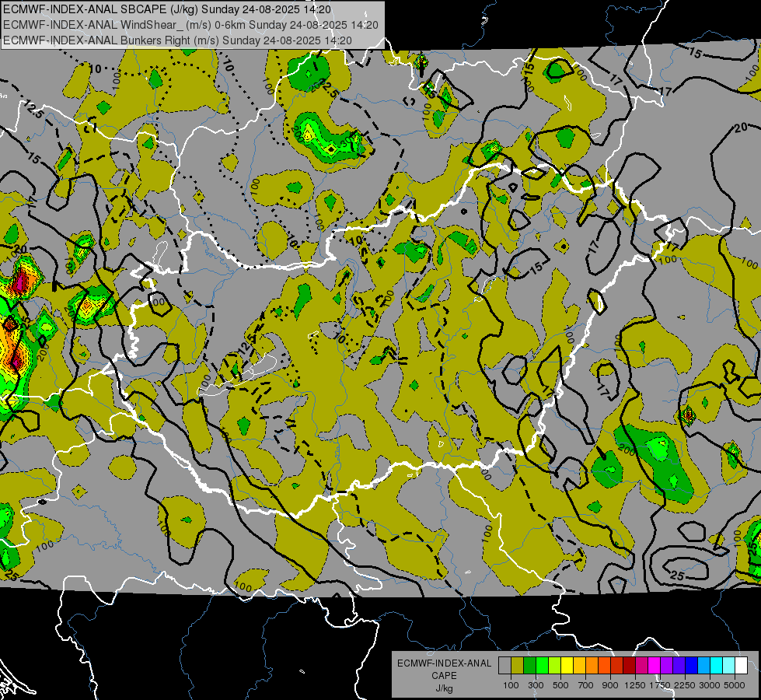Pick the pure yellow legend swatch
Image resolution: width=761 pixels, height=700 pixels.
pyautogui.click(x=567, y=665)
